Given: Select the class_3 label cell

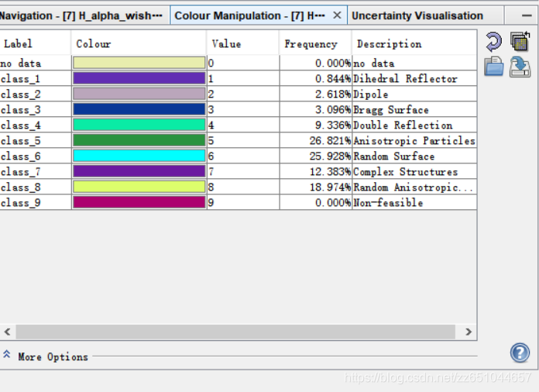Looking at the screenshot, I should click(x=36, y=109).
